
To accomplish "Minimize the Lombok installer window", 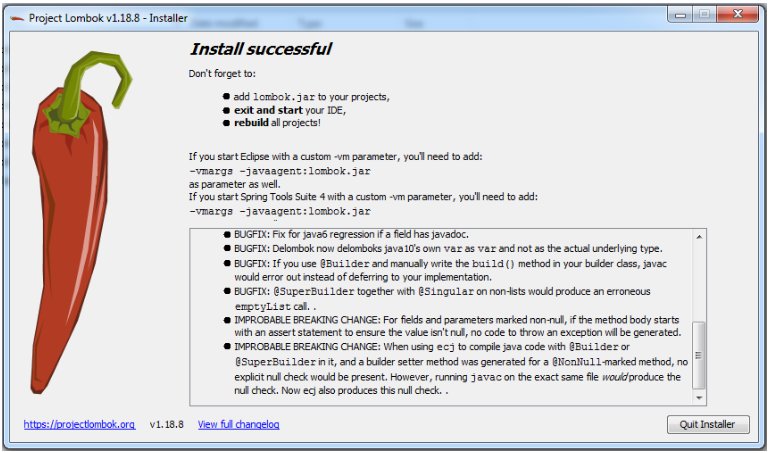I will coord(680,15).
